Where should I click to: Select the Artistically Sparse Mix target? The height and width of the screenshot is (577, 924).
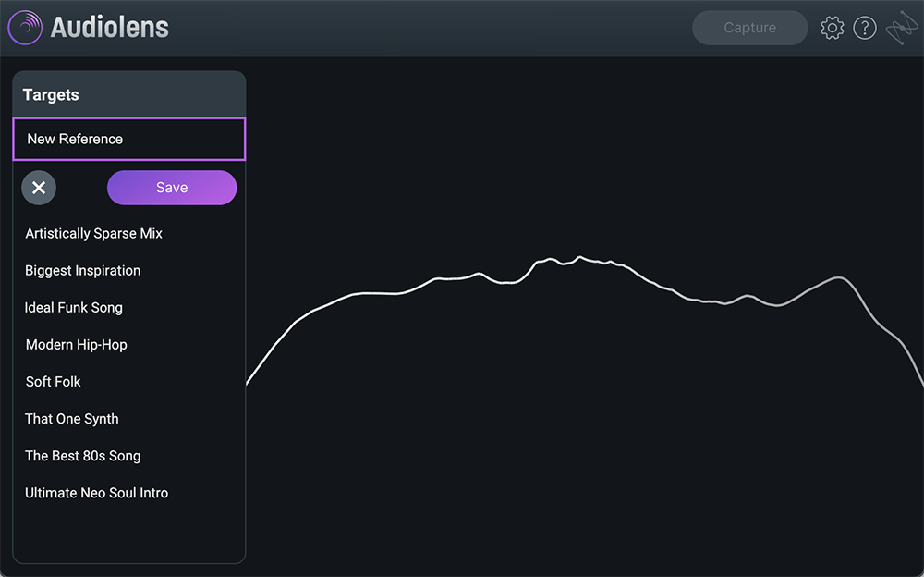click(x=93, y=233)
